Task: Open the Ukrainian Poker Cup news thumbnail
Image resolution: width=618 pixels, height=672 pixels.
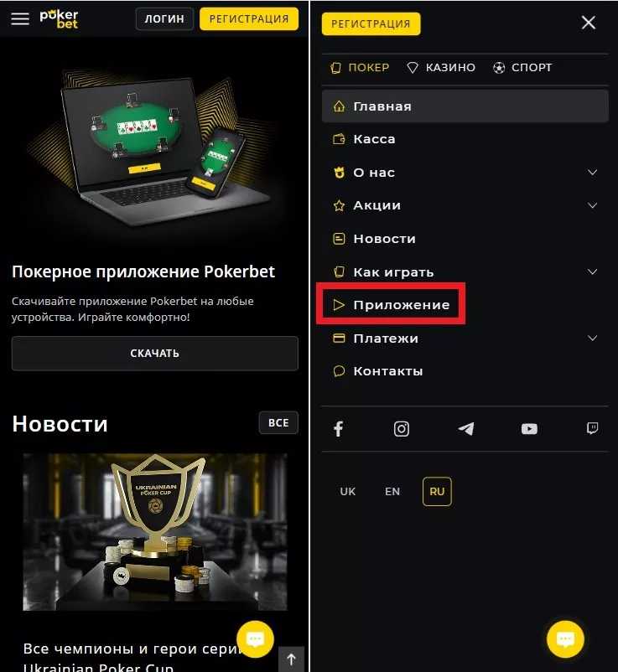Action: click(155, 532)
